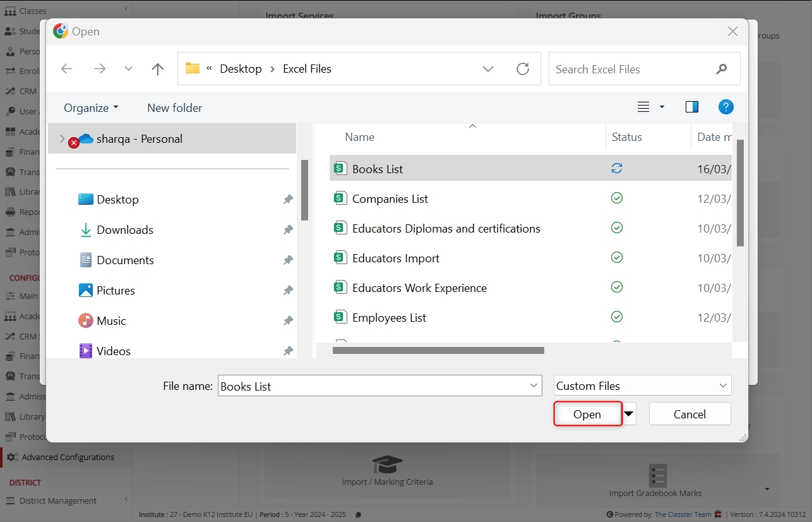Click the Cancel button
The height and width of the screenshot is (522, 812).
[x=690, y=414]
